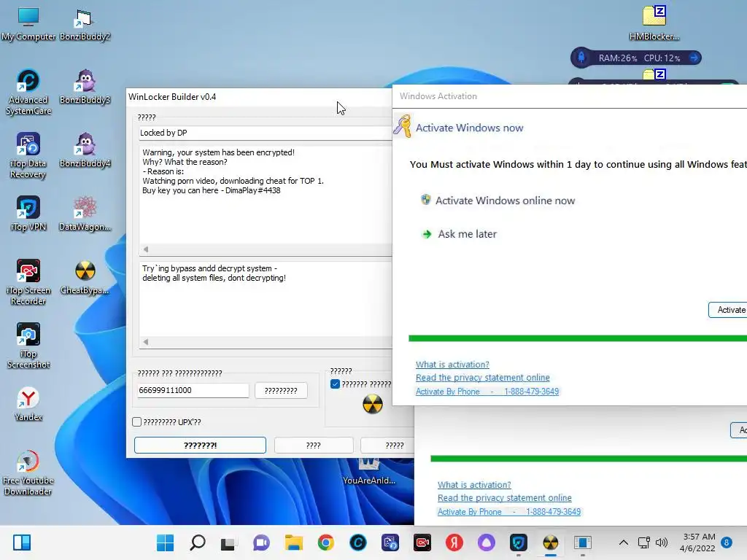
Task: Show hidden tray icons chevron
Action: tap(623, 542)
